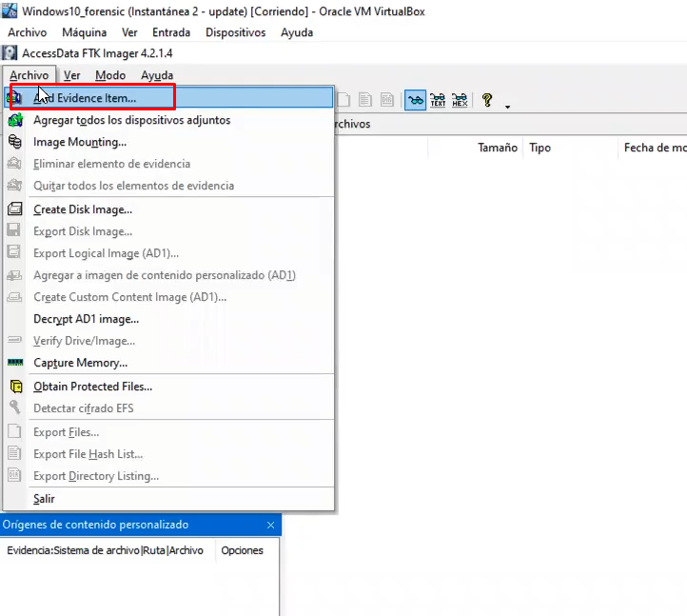Open VirtualBox Ayuda menu

click(x=297, y=32)
